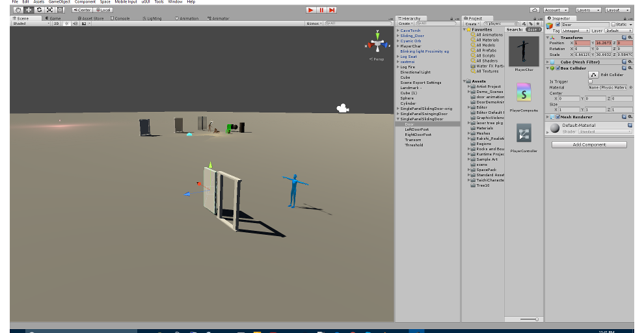This screenshot has width=644, height=333.
Task: Open the Tag dropdown showing Untagged
Action: click(x=576, y=31)
